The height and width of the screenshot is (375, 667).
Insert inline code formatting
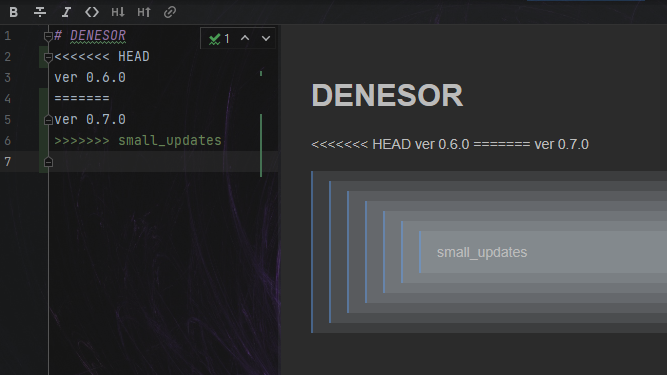pos(92,12)
